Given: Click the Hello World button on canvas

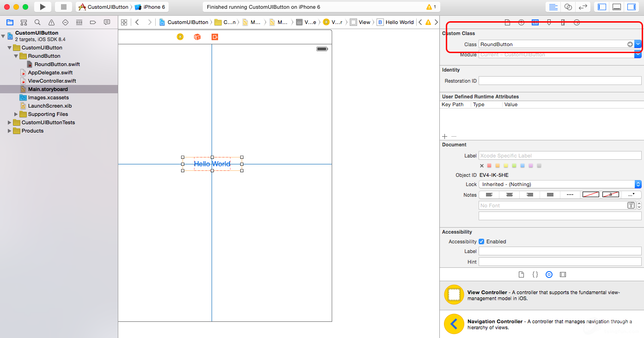Looking at the screenshot, I should click(x=212, y=164).
